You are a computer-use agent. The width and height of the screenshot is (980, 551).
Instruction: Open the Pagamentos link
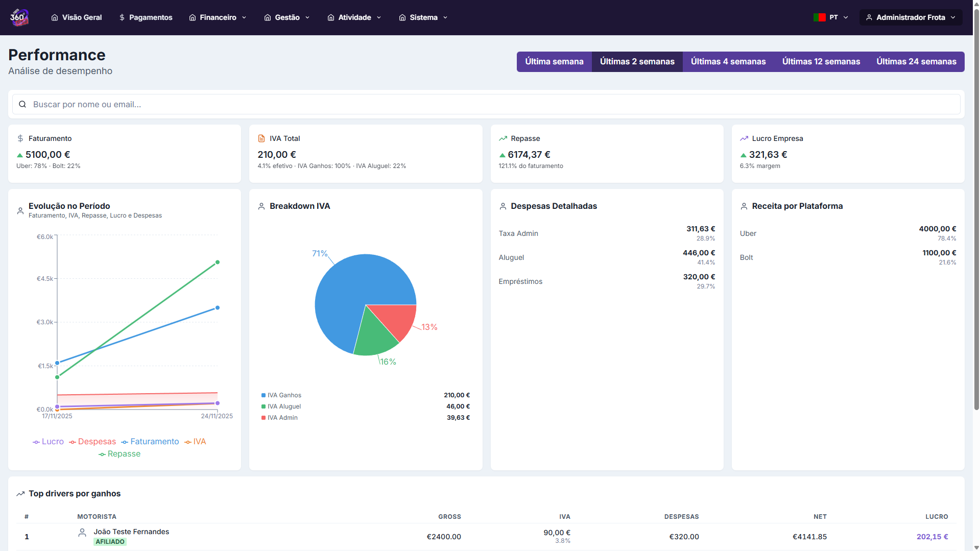pos(146,17)
